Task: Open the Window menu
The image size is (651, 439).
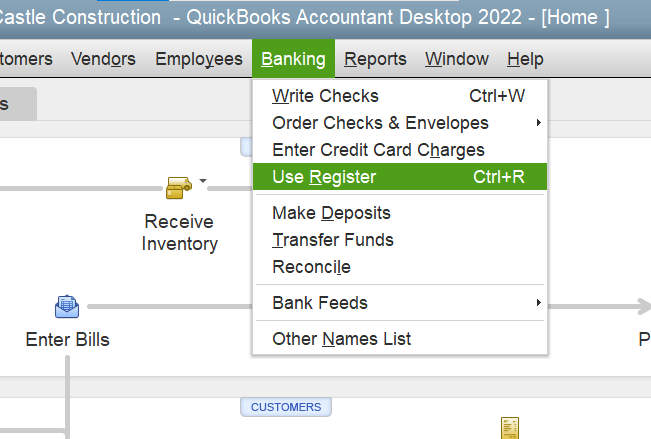Action: (457, 59)
